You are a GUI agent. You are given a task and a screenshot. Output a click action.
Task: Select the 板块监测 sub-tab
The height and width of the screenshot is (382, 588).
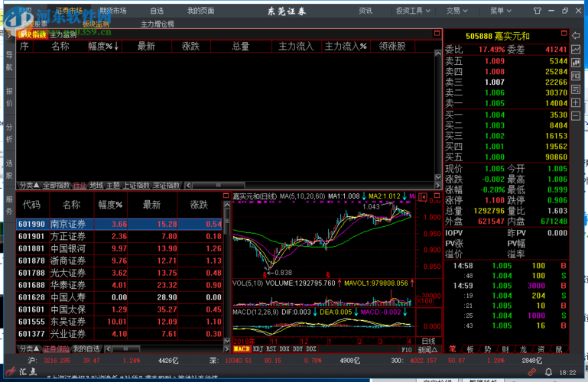(96, 24)
